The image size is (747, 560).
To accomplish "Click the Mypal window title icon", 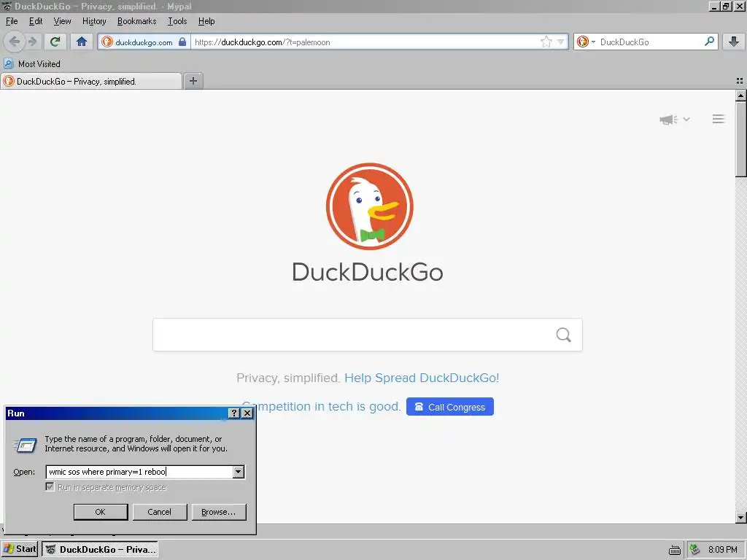I will (7, 6).
